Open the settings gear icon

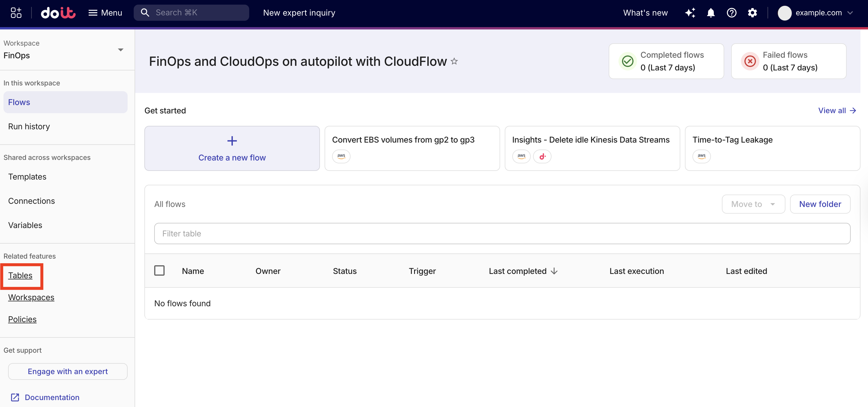(752, 13)
